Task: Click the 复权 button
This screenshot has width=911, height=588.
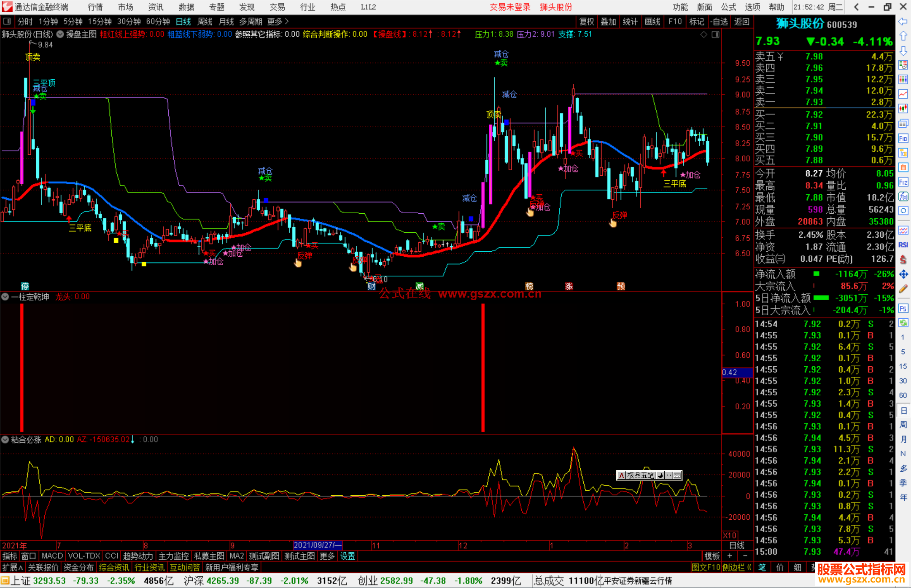Action: (587, 21)
